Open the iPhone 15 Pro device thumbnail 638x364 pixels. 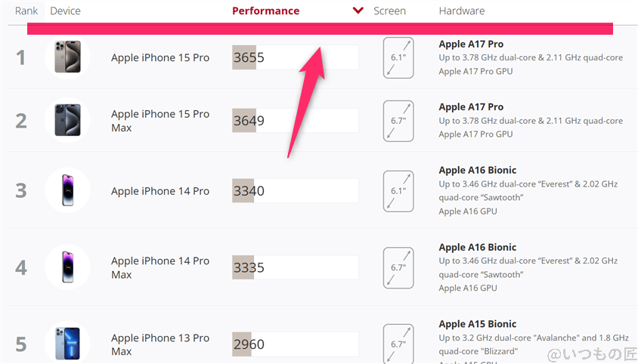(67, 57)
